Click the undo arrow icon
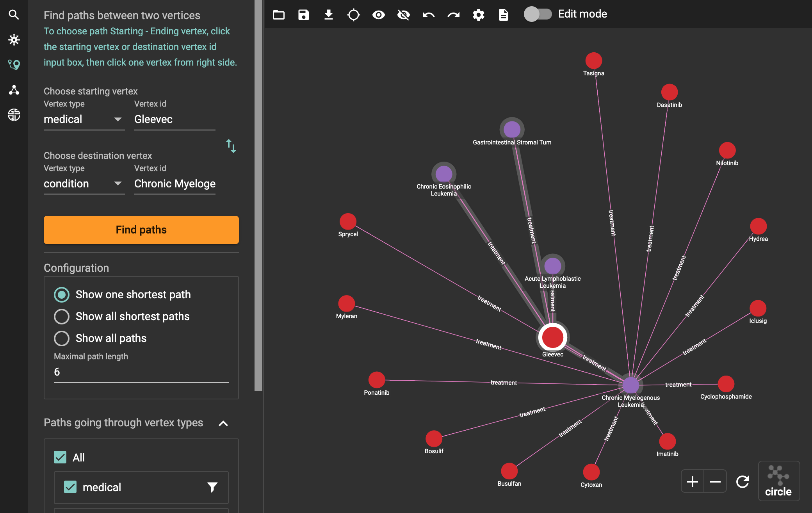This screenshot has width=812, height=513. 428,15
